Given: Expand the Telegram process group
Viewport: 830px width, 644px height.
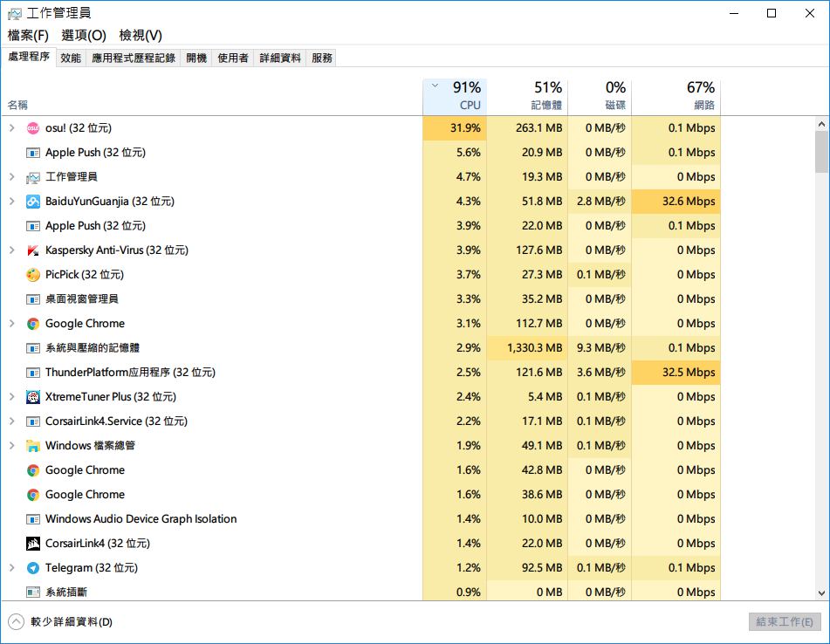Looking at the screenshot, I should [x=11, y=568].
